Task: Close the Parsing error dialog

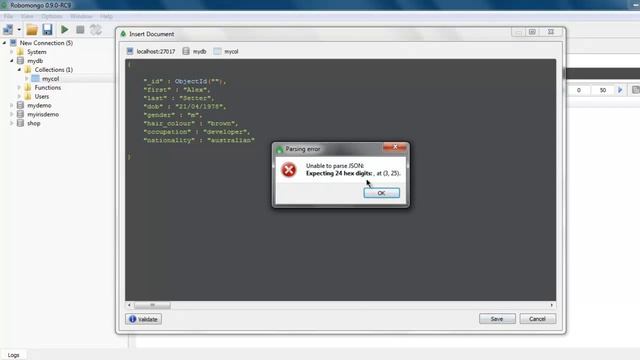Action: [x=395, y=147]
